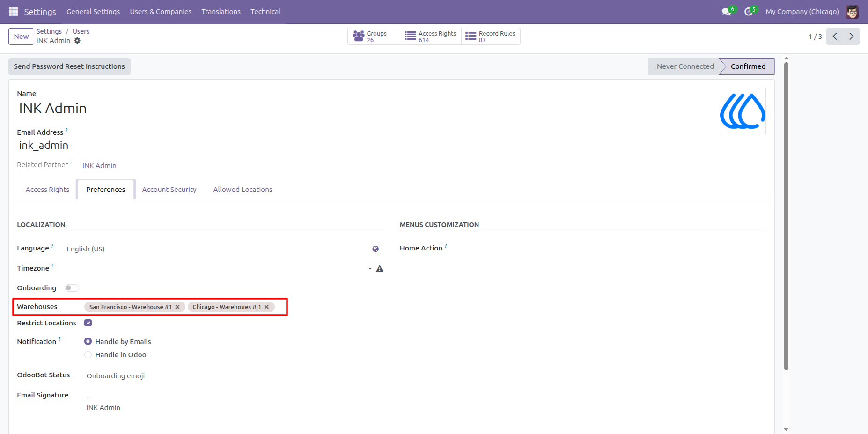
Task: Open the Access Rights 614 stat button
Action: (431, 37)
